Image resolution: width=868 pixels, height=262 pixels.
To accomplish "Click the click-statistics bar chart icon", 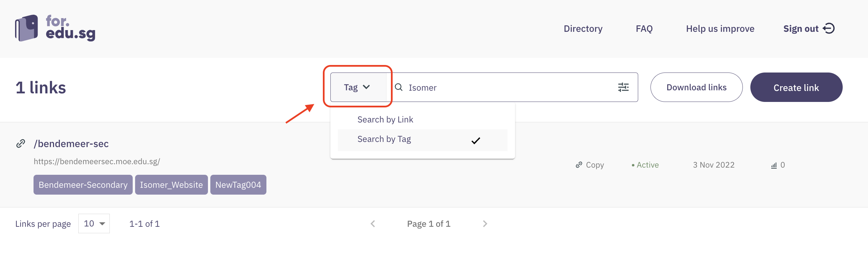I will point(774,166).
